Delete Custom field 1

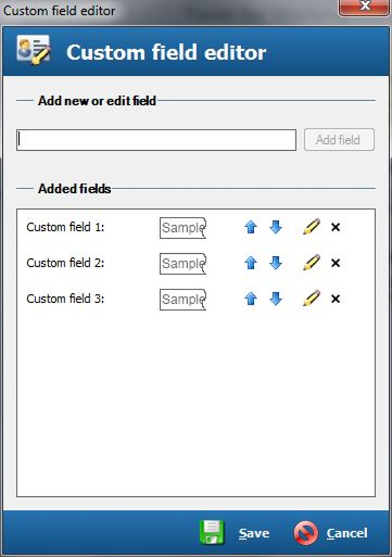point(336,227)
